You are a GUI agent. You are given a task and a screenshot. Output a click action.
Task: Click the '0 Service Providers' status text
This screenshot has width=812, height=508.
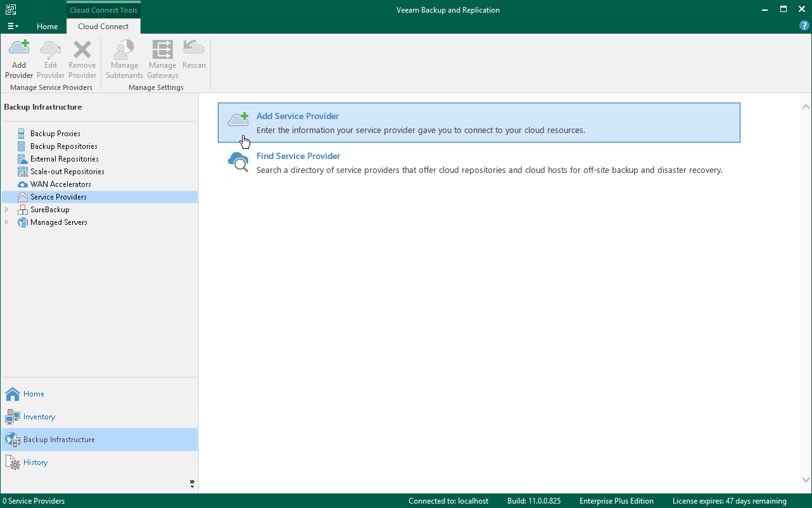(34, 501)
